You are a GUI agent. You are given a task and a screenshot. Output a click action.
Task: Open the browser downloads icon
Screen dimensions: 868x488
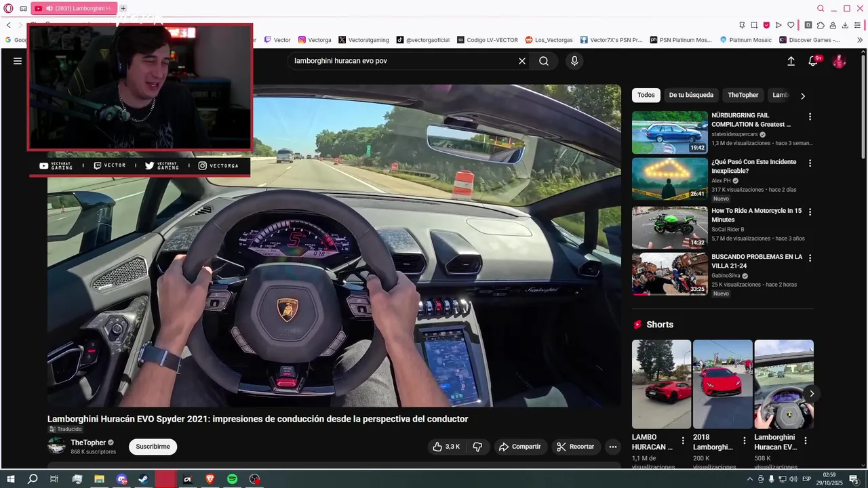coord(845,25)
